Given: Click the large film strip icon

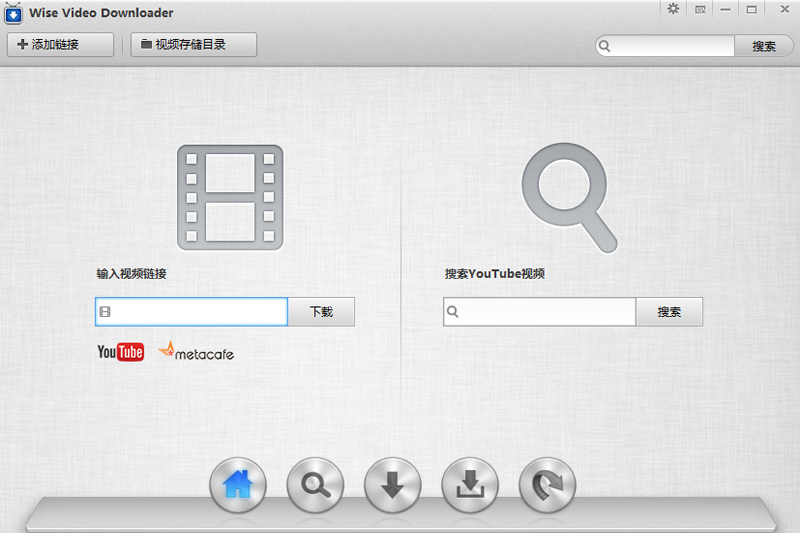Looking at the screenshot, I should pyautogui.click(x=230, y=197).
